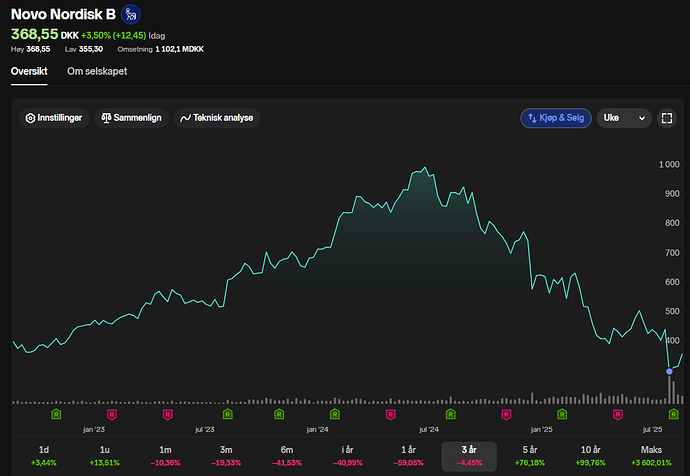This screenshot has width=690, height=476.
Task: Click the pink report marker right of jan '23
Action: (x=112, y=414)
